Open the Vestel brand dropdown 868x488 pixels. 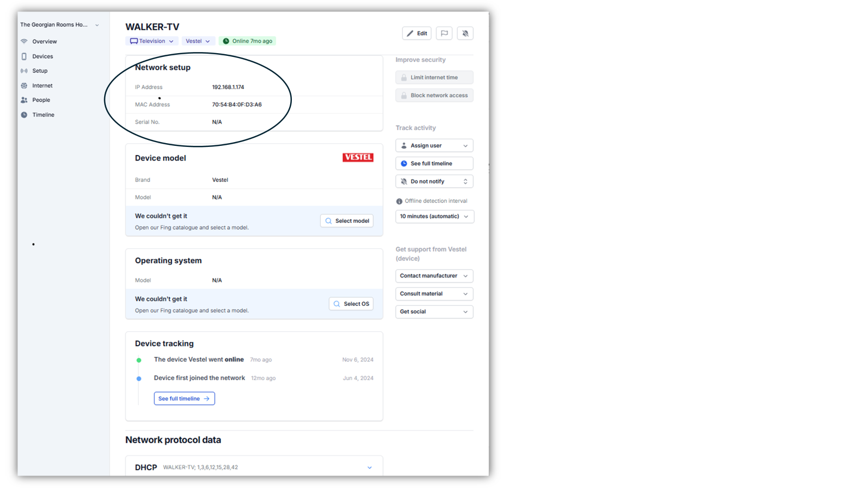click(197, 41)
